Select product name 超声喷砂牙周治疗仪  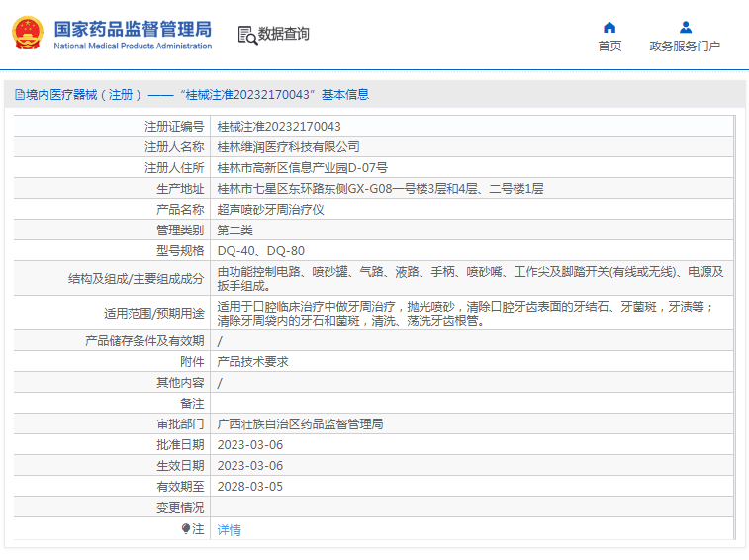click(x=270, y=210)
